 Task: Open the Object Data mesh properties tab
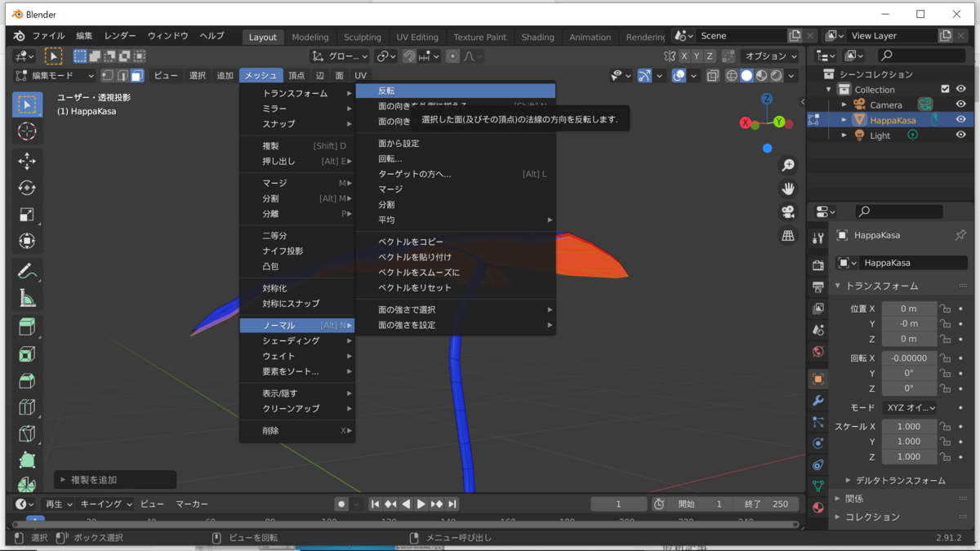click(818, 486)
